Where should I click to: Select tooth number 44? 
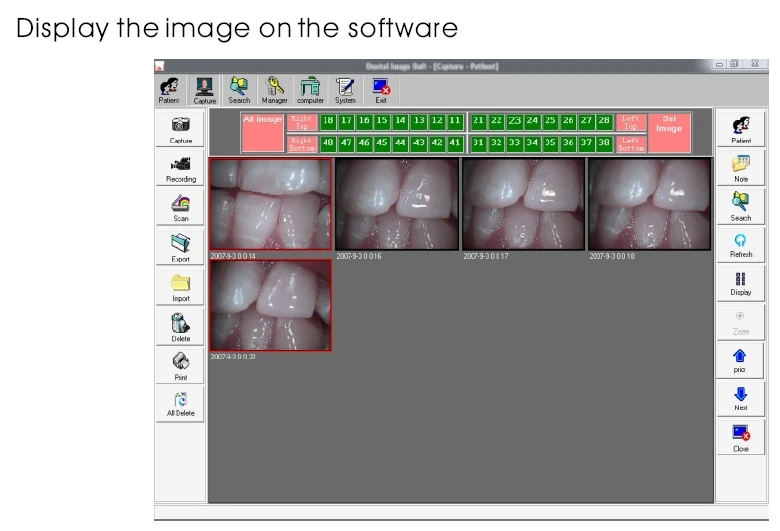tap(400, 143)
